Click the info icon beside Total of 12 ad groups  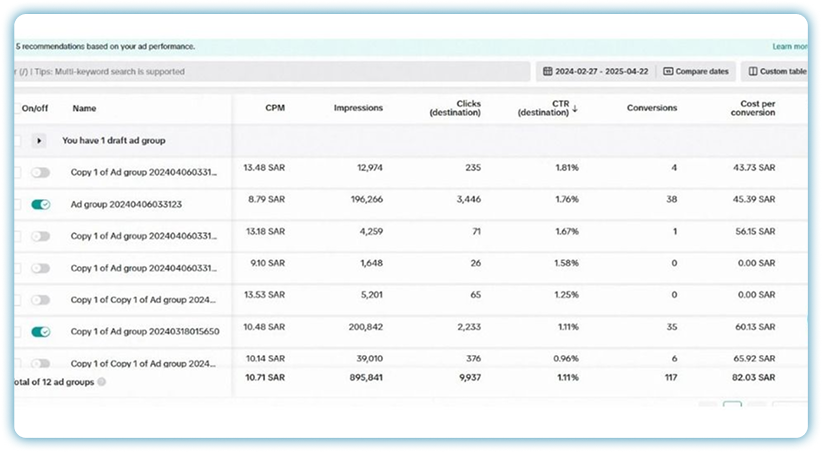point(102,381)
